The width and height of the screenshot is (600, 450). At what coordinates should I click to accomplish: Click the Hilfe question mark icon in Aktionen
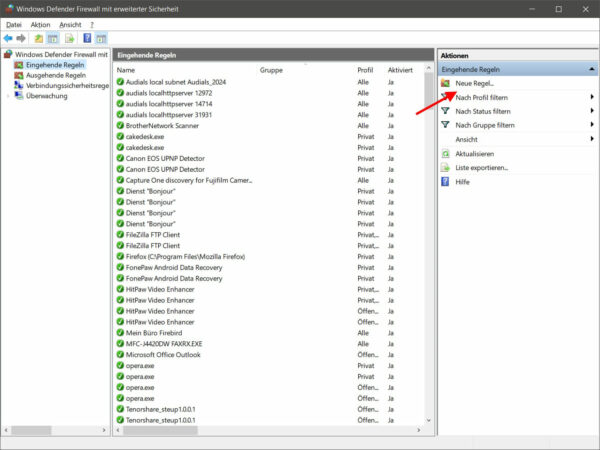[x=445, y=182]
